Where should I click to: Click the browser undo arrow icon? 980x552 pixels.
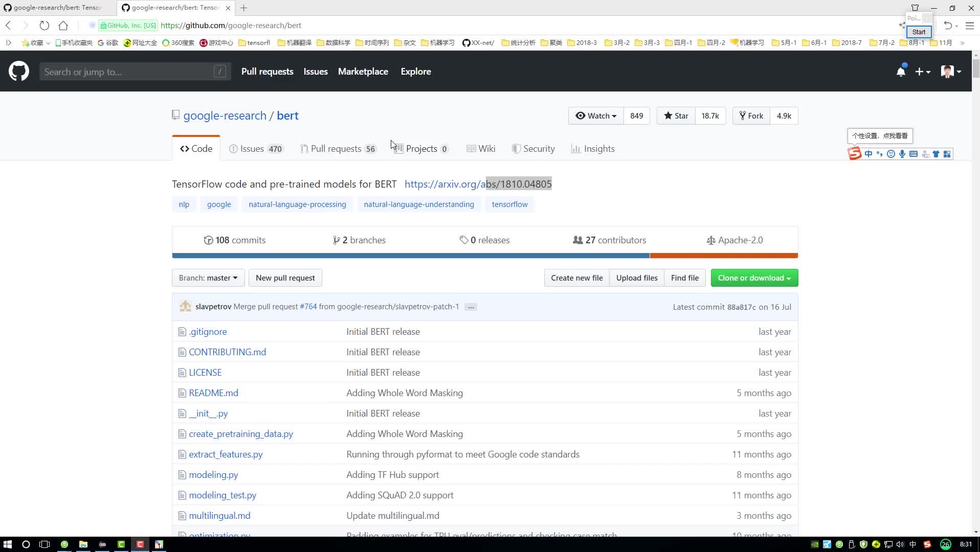pos(948,25)
